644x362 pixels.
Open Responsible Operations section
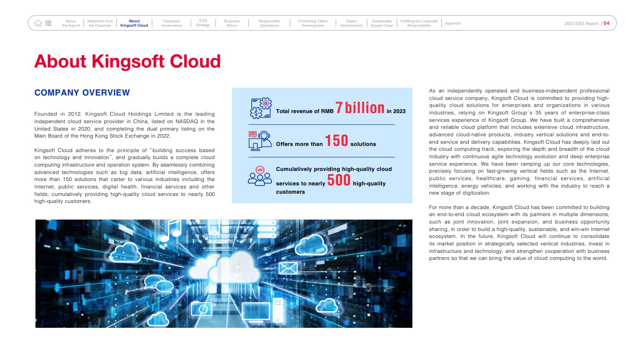tap(269, 23)
